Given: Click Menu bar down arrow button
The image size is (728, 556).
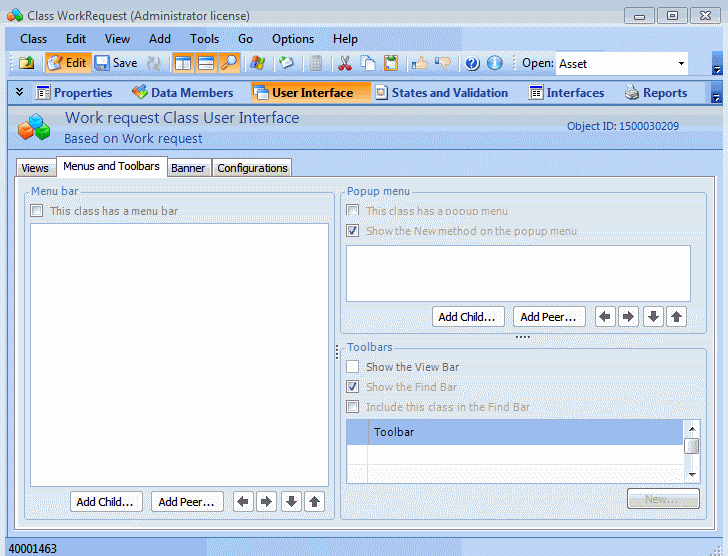Looking at the screenshot, I should click(291, 502).
